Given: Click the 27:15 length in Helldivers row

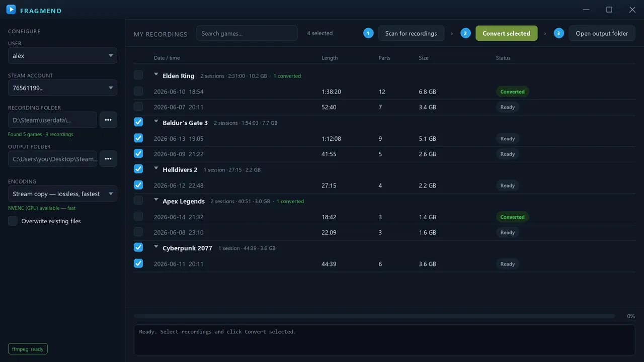Looking at the screenshot, I should pos(329,186).
